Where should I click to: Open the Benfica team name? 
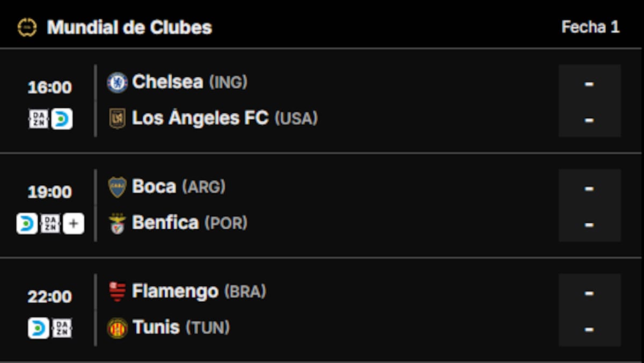(165, 223)
